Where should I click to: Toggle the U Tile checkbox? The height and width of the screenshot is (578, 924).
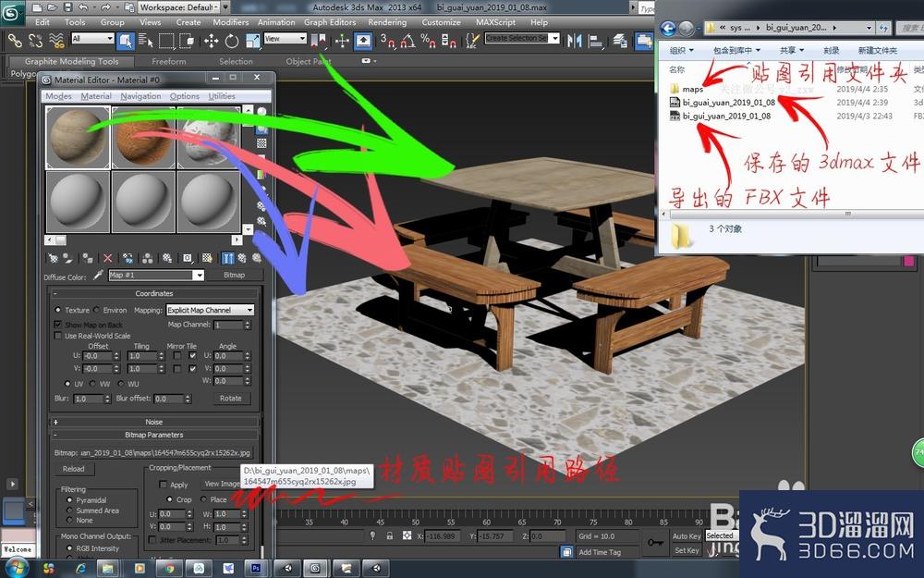(192, 356)
